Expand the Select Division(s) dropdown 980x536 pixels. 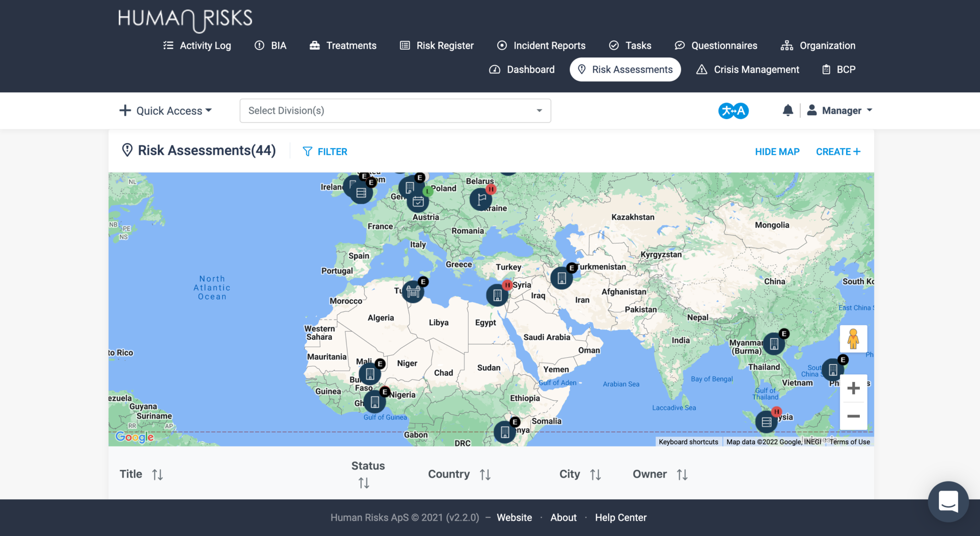tap(395, 110)
